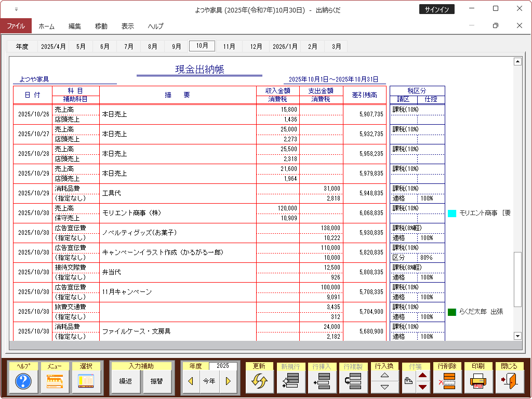The height and width of the screenshot is (399, 532).
Task: Go to next fiscal year arrow
Action: pyautogui.click(x=228, y=381)
